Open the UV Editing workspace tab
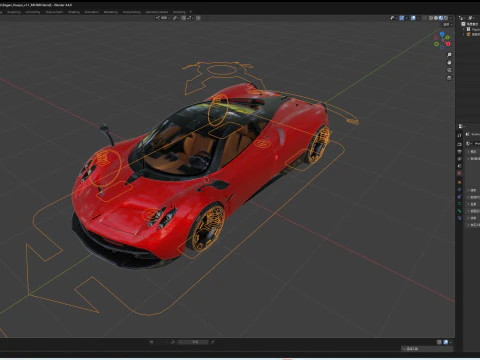The width and height of the screenshot is (480, 360). (x=33, y=12)
